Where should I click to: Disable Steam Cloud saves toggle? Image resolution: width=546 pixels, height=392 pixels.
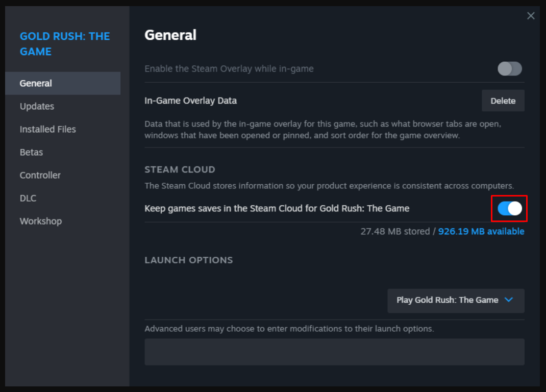click(509, 208)
